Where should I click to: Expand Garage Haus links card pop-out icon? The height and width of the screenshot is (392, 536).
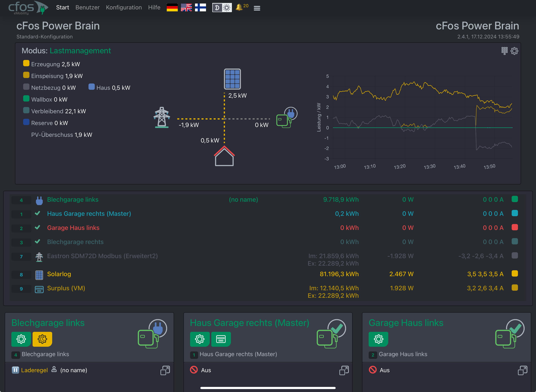tap(523, 370)
